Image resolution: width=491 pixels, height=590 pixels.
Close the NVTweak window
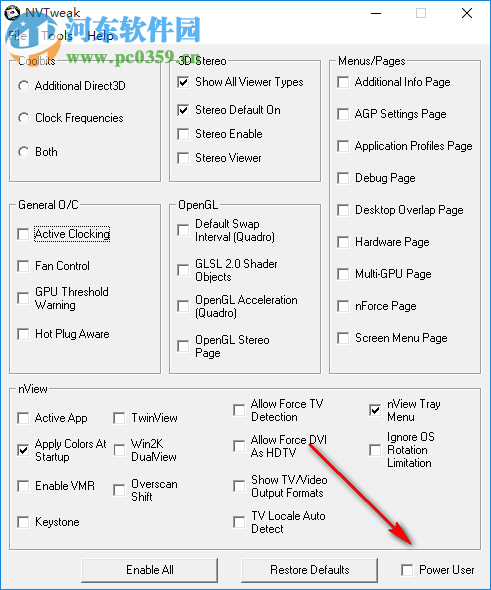[467, 13]
